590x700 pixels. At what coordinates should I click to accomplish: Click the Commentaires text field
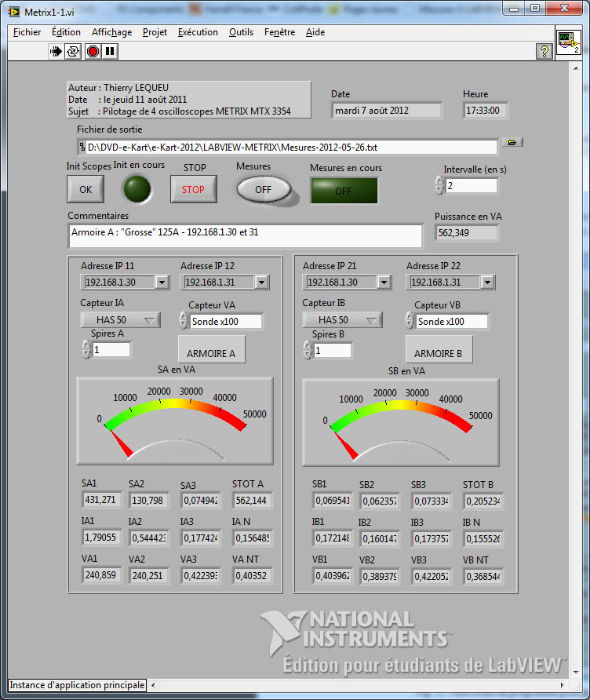pyautogui.click(x=245, y=235)
